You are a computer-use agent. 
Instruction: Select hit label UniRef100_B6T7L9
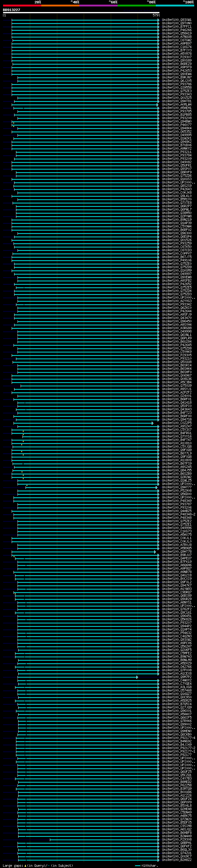[x=177, y=453]
